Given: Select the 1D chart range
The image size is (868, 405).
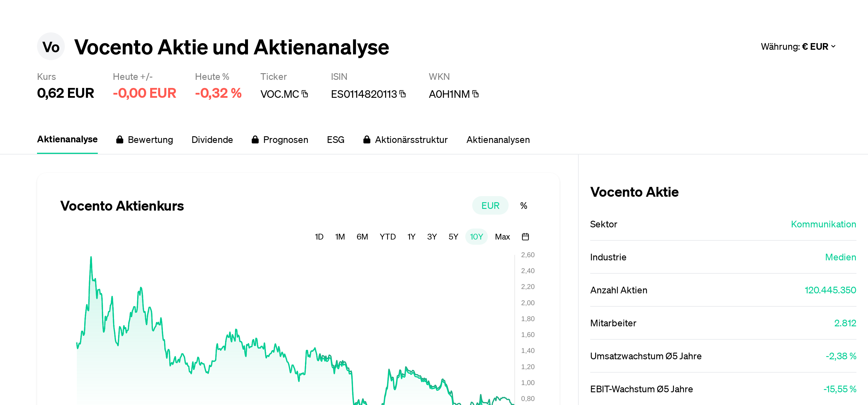Looking at the screenshot, I should click(x=319, y=237).
